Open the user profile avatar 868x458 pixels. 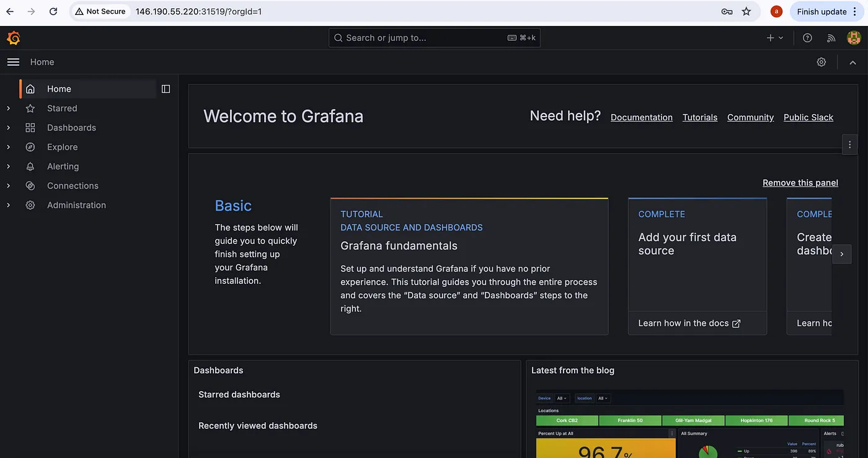pyautogui.click(x=854, y=38)
